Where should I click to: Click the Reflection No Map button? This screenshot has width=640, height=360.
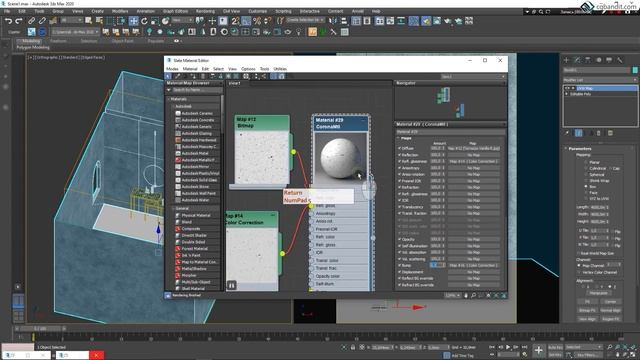click(x=473, y=155)
